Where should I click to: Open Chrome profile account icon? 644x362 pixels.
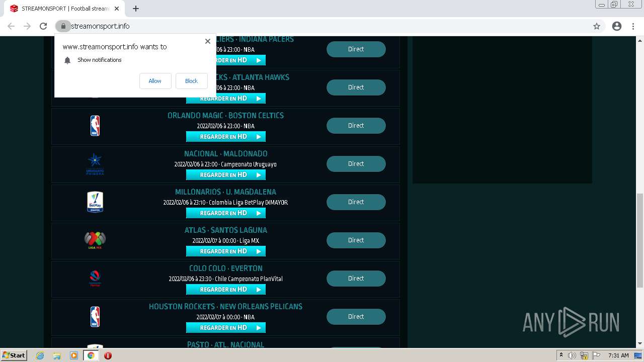click(617, 26)
